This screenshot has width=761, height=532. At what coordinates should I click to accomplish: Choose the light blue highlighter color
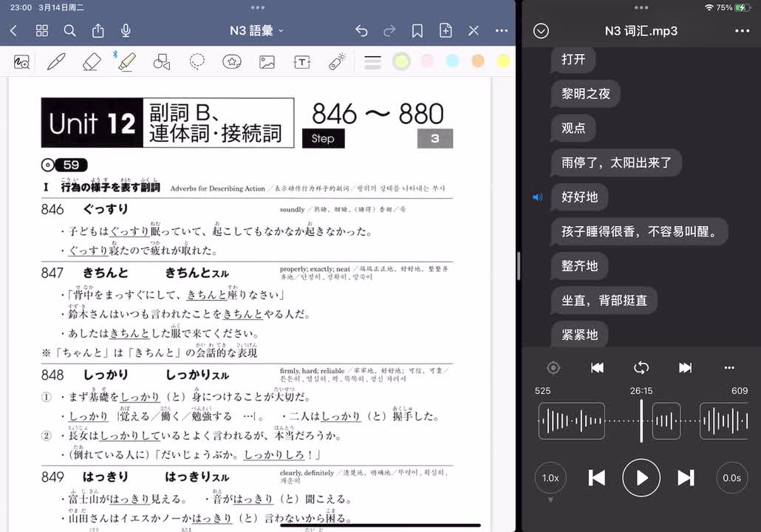click(x=452, y=61)
